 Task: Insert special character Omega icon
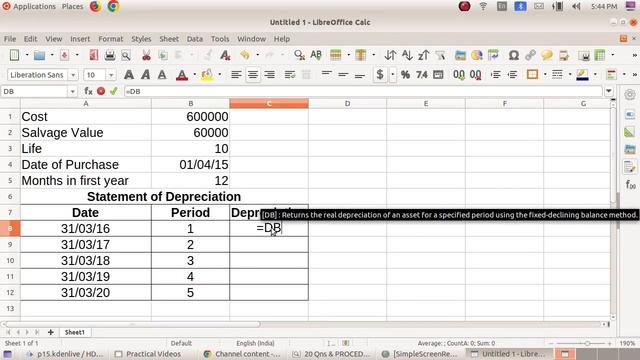(x=513, y=55)
